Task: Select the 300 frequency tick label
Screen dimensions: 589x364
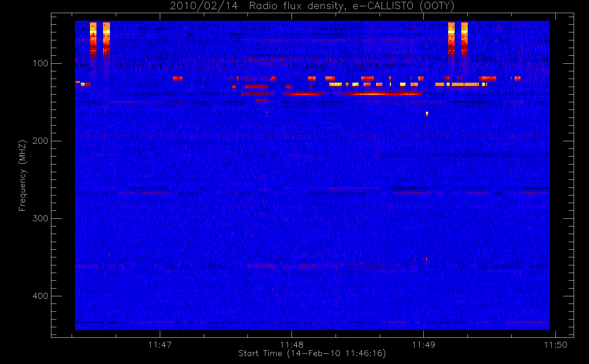Action: pos(40,218)
